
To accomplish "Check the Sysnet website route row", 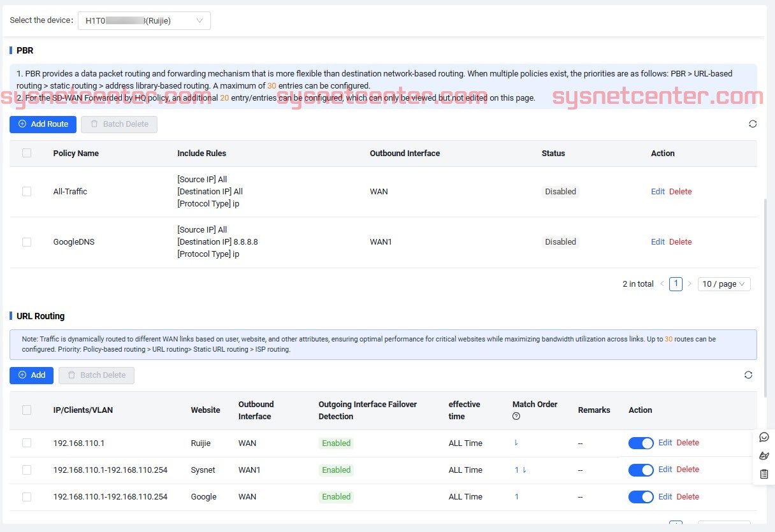I will click(27, 470).
